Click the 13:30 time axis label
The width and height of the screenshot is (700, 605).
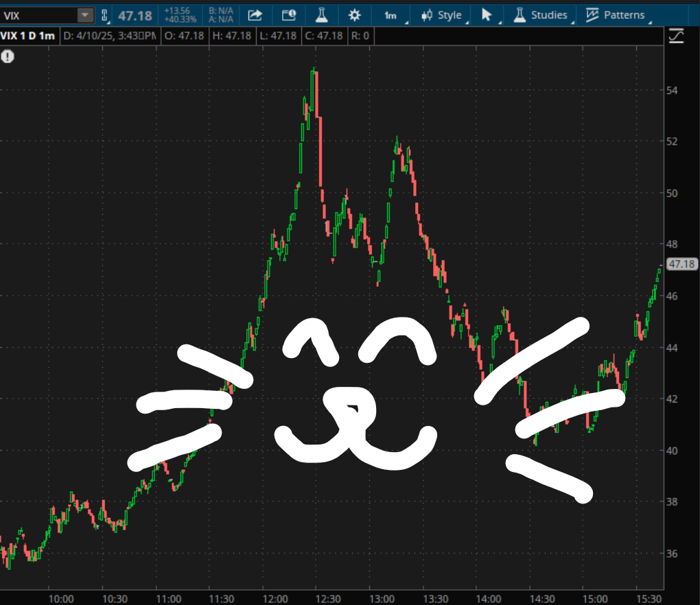[x=435, y=599]
